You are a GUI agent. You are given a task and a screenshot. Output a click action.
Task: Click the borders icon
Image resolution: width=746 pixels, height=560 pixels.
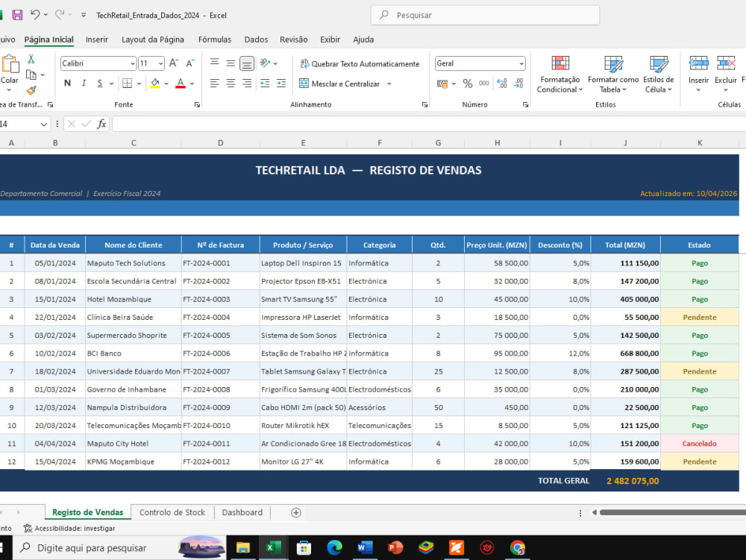click(127, 84)
